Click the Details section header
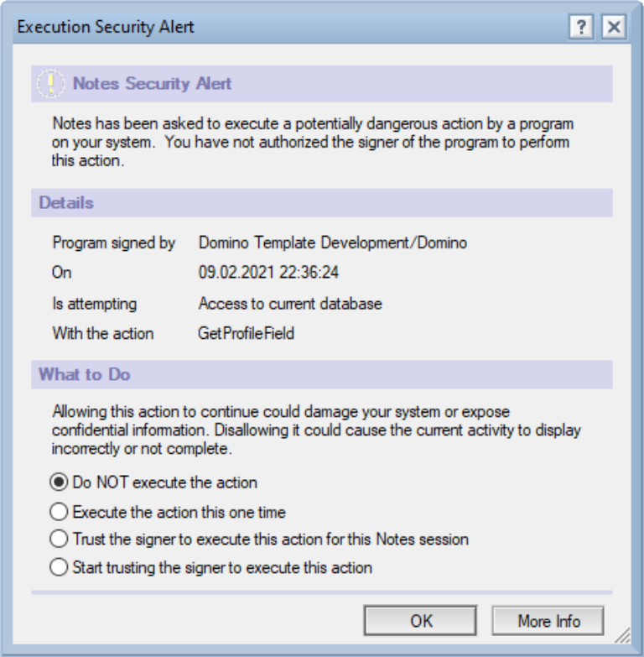 coord(322,203)
